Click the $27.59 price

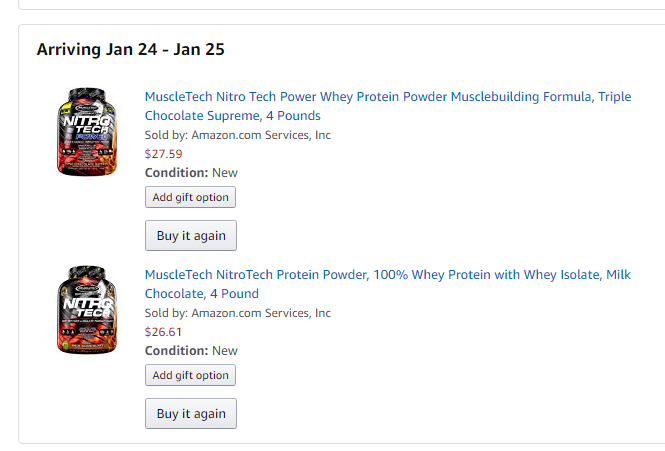point(164,154)
